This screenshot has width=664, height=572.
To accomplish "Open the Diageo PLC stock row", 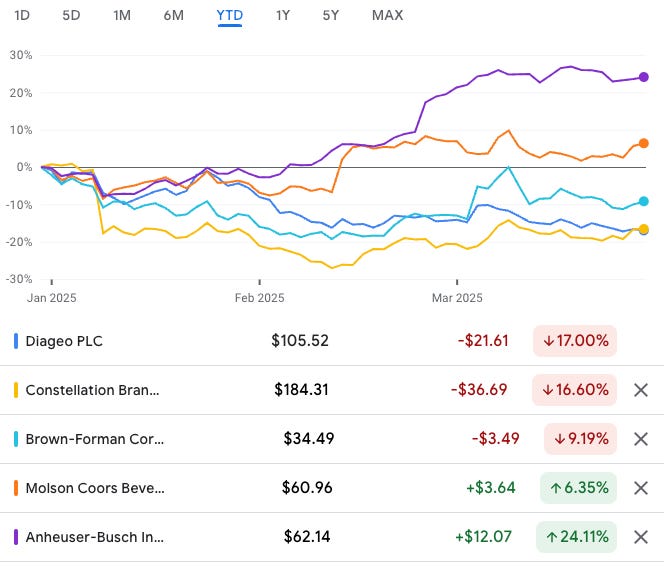I will click(332, 341).
